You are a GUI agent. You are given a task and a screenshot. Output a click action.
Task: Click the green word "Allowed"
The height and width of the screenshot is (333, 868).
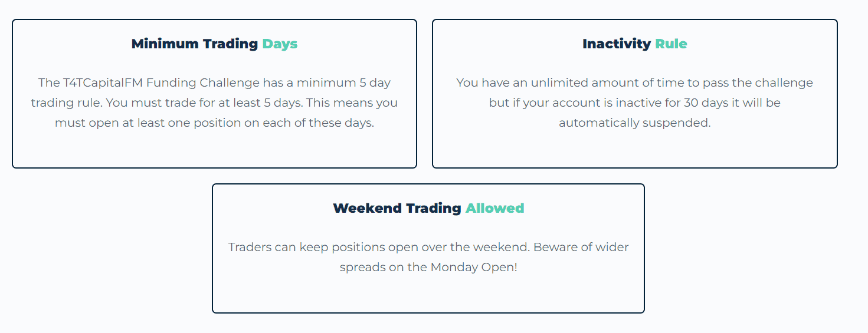(494, 208)
